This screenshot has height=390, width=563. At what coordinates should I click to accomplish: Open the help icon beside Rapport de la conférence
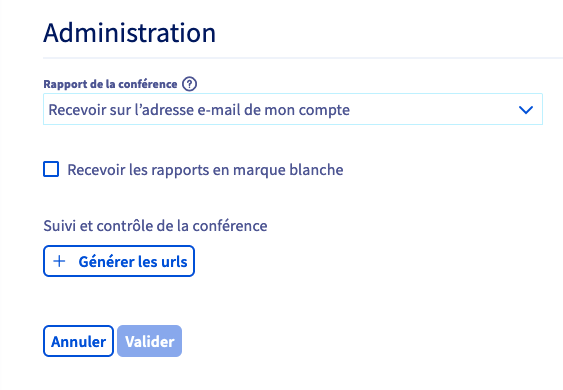189,84
